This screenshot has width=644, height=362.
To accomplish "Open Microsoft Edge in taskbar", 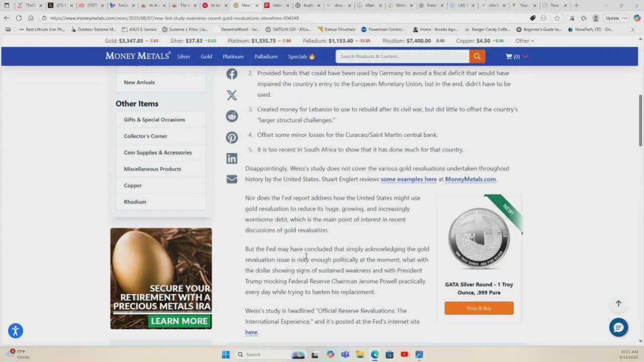I will [x=375, y=354].
